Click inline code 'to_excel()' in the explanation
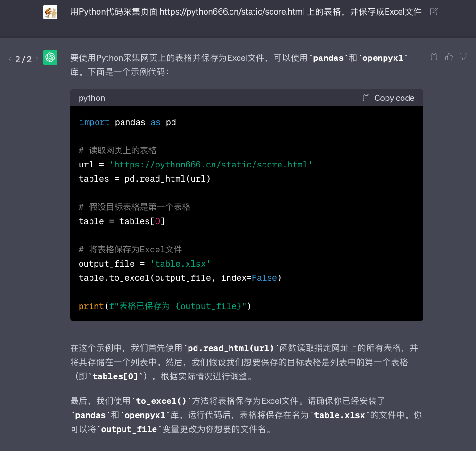Screen dimensions: 476x451 point(161,401)
